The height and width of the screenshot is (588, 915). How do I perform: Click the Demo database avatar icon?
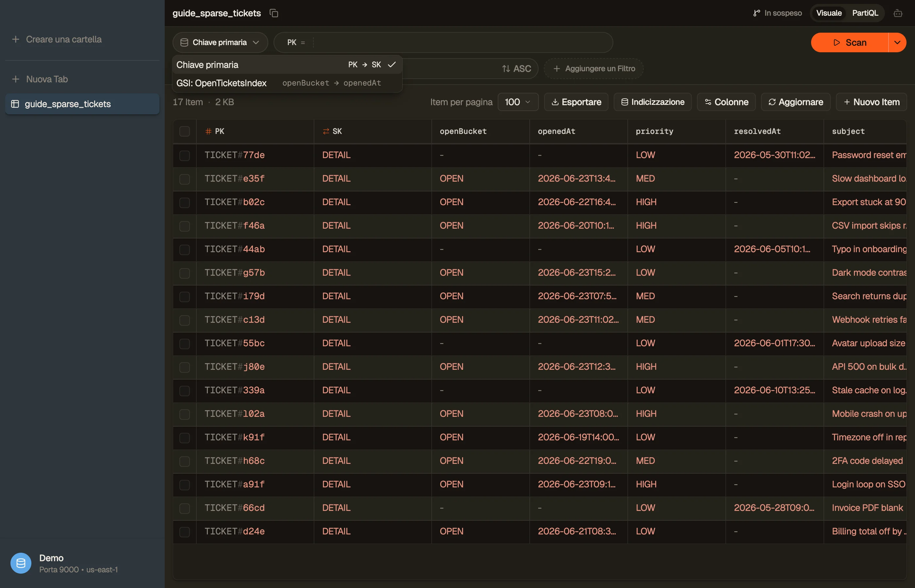pos(21,563)
